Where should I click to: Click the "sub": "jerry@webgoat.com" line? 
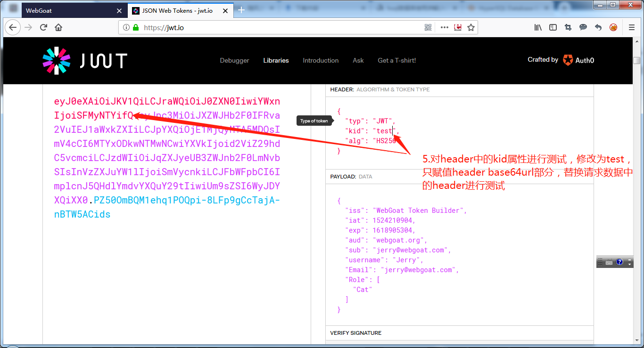[398, 250]
